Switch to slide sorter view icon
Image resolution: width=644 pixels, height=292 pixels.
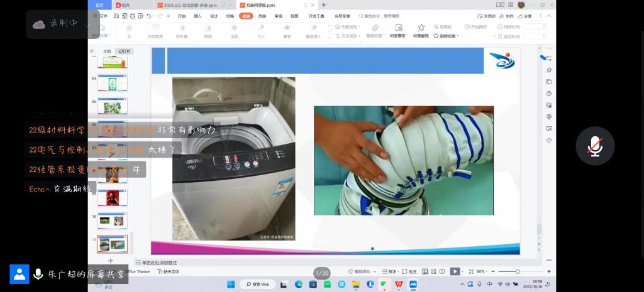click(x=433, y=271)
